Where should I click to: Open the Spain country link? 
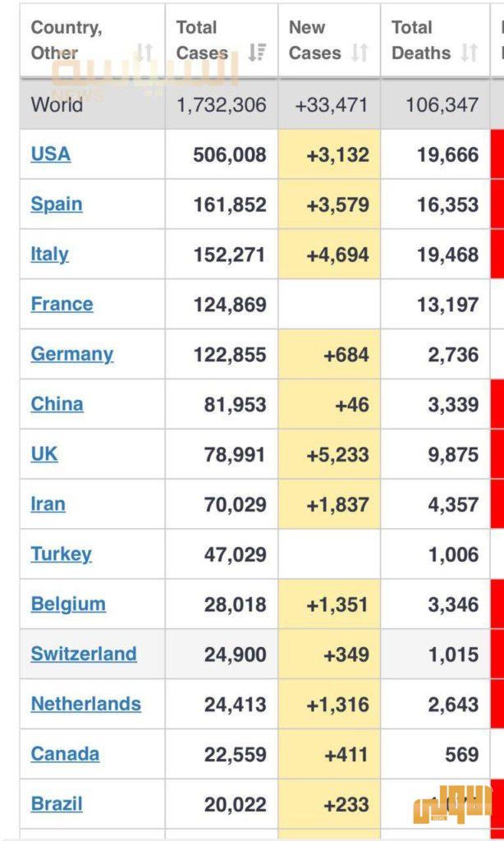pyautogui.click(x=57, y=205)
